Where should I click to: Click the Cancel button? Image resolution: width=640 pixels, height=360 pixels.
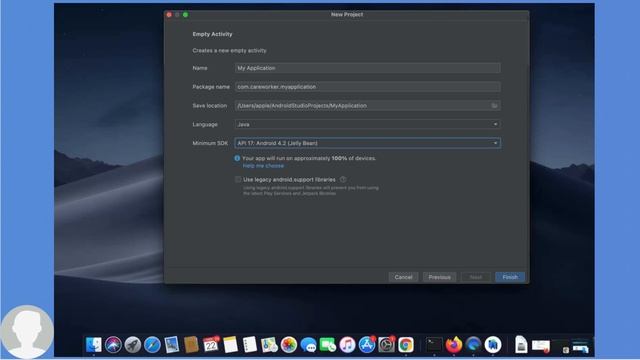403,277
